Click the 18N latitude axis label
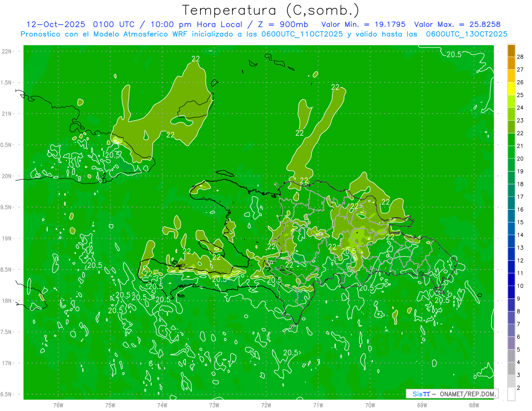Viewport: 532px width, 411px height. 6,301
